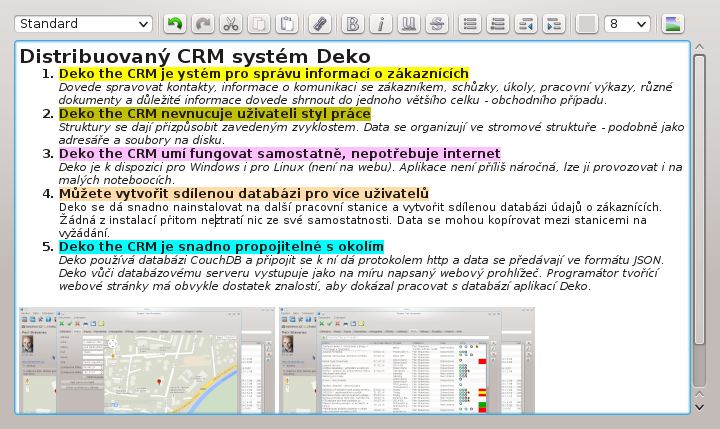Open the Standard paragraph style dropdown

point(83,24)
